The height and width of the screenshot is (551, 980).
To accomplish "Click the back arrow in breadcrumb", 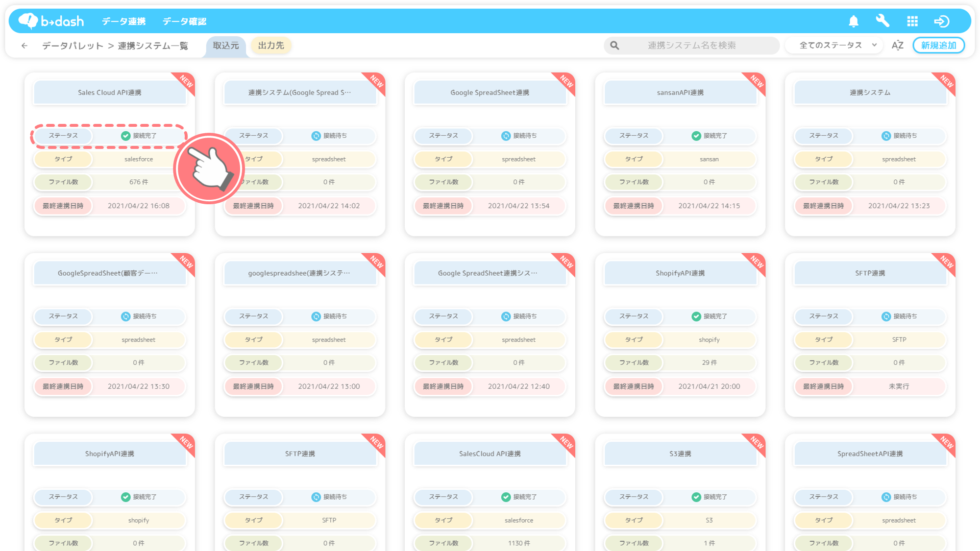I will pyautogui.click(x=24, y=46).
